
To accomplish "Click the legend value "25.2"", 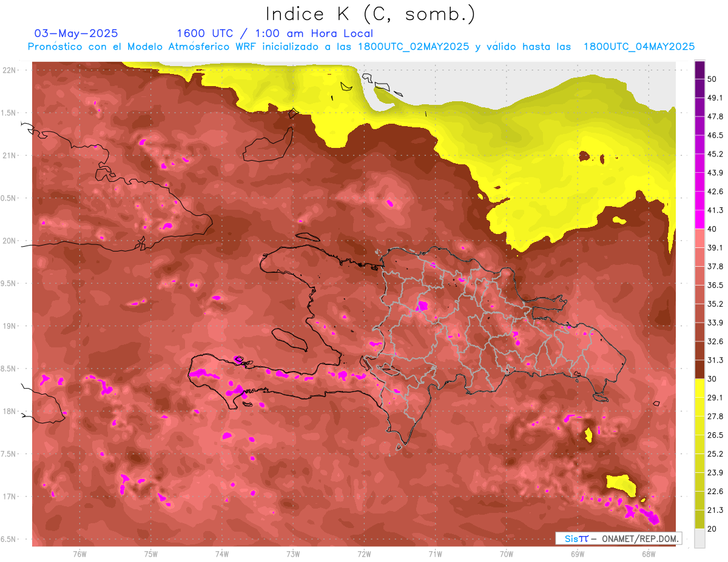I will click(x=716, y=453).
